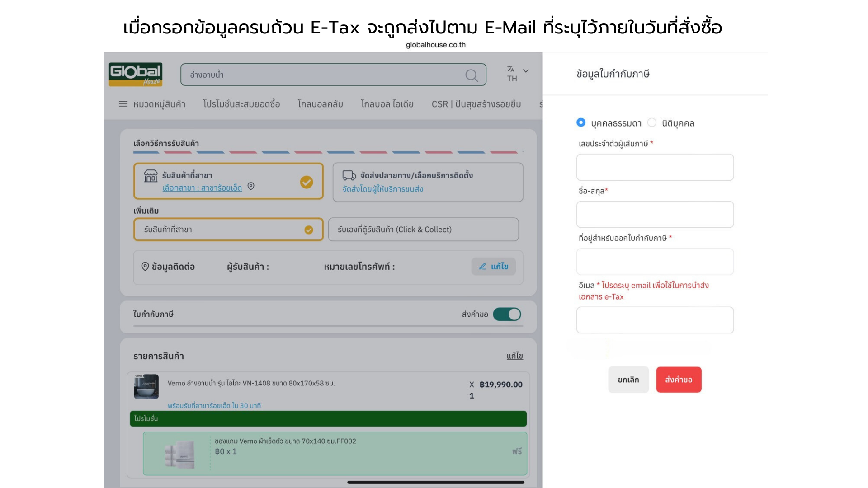Click the ข้อมูลใบกำกับภาษี panel heading
Image resolution: width=868 pixels, height=488 pixels.
(x=613, y=74)
